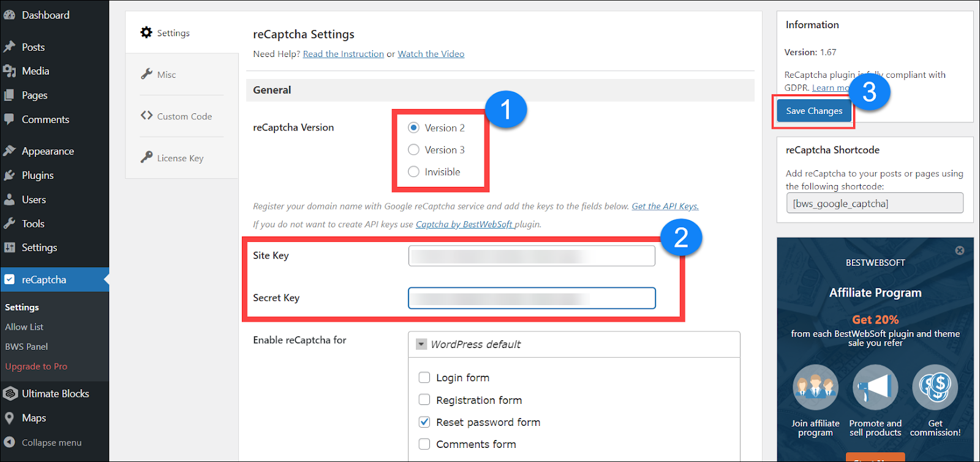
Task: Select the Invisible reCaptcha option
Action: (x=413, y=172)
